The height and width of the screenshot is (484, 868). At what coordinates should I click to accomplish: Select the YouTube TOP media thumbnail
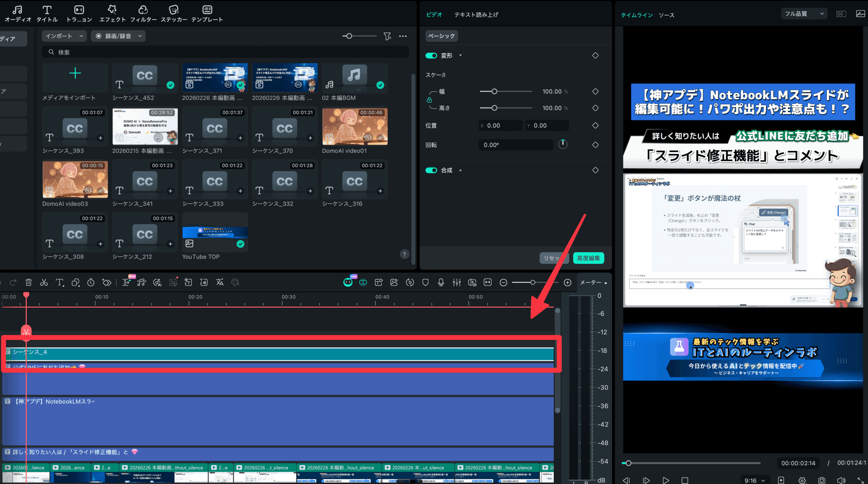point(215,232)
